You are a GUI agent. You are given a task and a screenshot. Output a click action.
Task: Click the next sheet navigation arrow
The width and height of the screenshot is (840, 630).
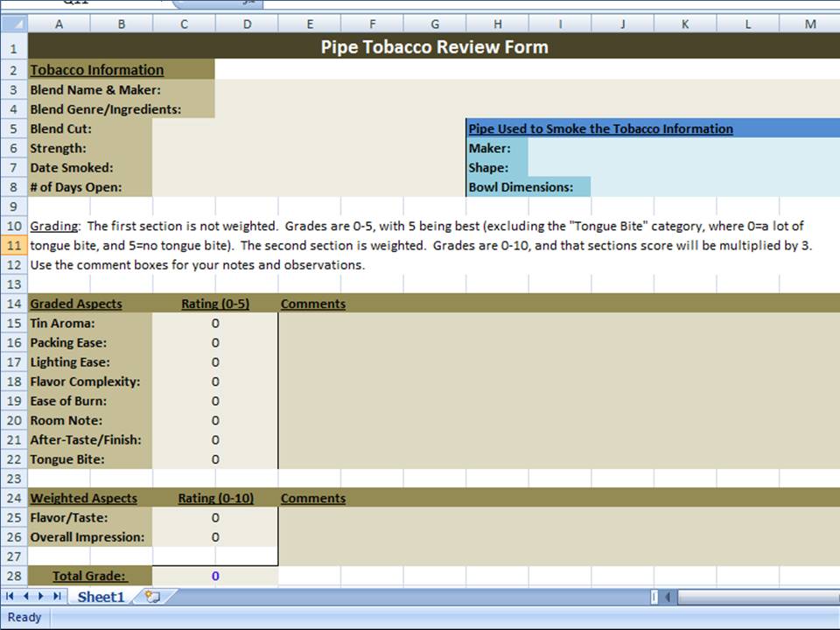pos(41,597)
